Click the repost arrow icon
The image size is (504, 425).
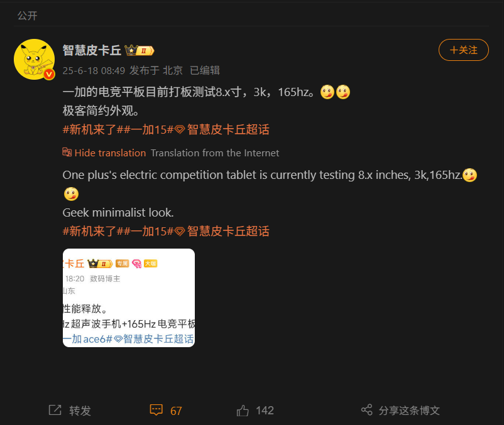point(55,410)
